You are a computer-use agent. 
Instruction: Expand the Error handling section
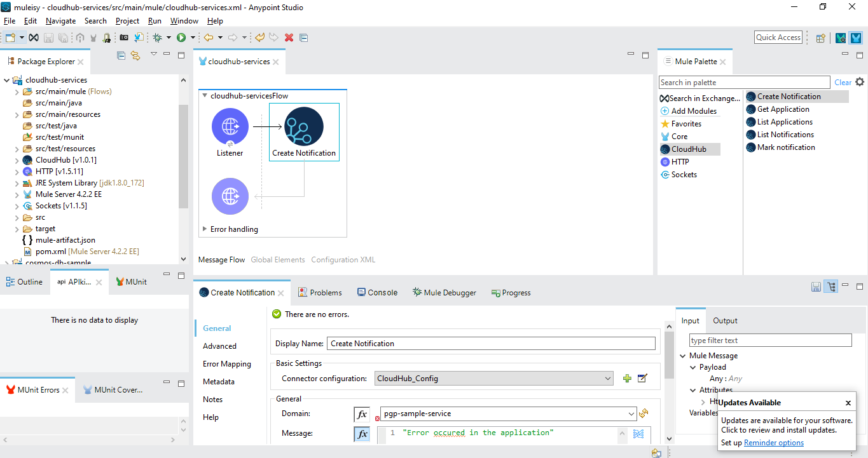[205, 229]
